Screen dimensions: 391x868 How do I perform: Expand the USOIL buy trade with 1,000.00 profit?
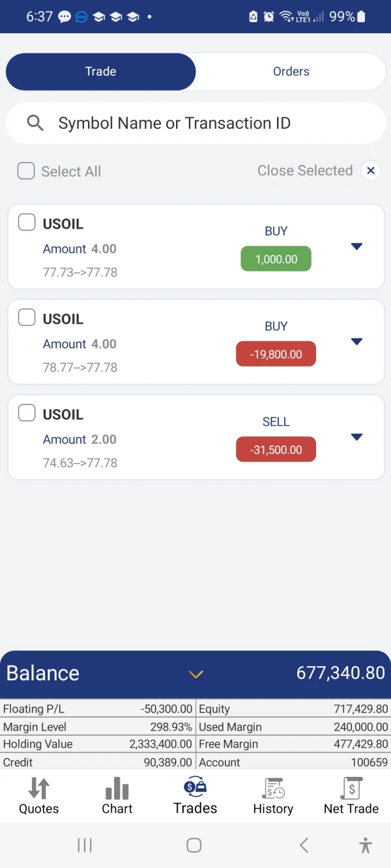pyautogui.click(x=356, y=246)
